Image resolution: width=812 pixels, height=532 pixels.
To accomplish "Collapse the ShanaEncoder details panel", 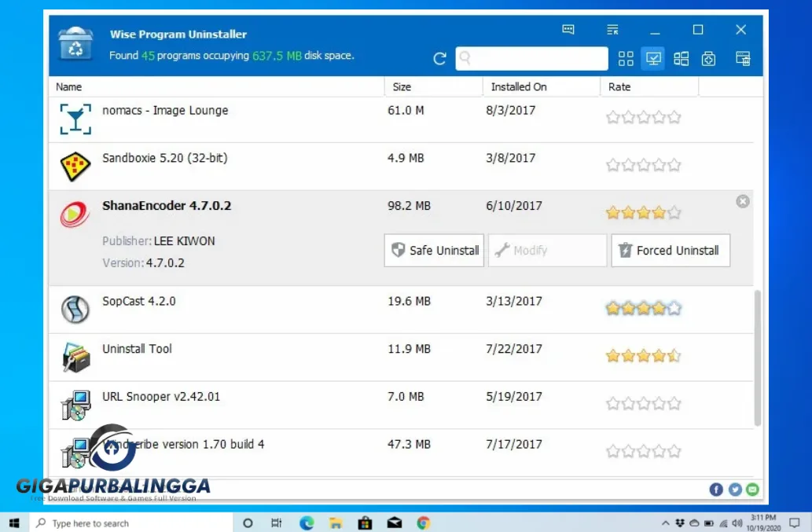I will tap(743, 201).
